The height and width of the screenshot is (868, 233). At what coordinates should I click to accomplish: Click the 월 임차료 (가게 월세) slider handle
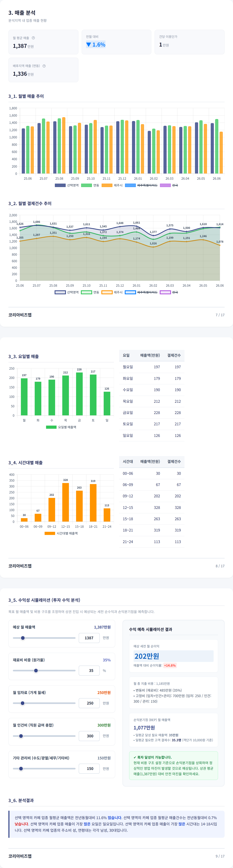click(x=23, y=703)
